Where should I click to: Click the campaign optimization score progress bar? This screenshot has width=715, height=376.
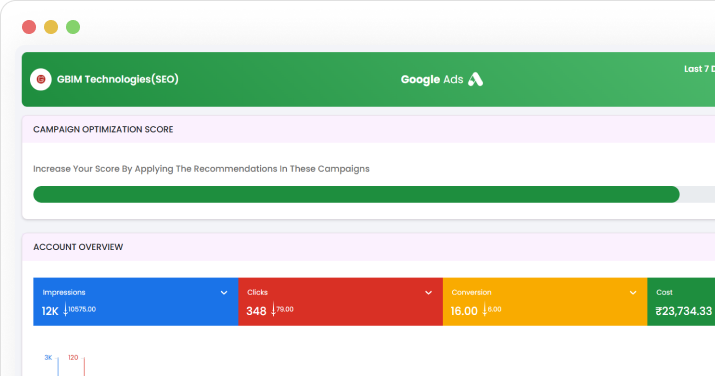pyautogui.click(x=374, y=194)
